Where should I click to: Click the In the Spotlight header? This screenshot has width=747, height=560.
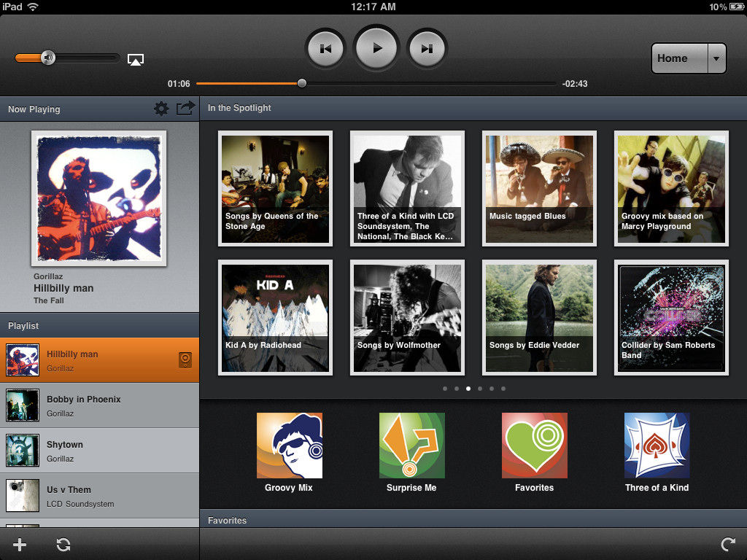coord(473,108)
